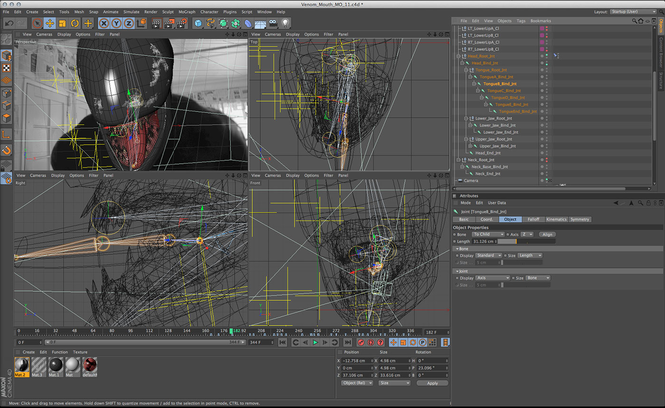Toggle the Z axis lock
Screen dimensions: 665x408
[x=129, y=23]
